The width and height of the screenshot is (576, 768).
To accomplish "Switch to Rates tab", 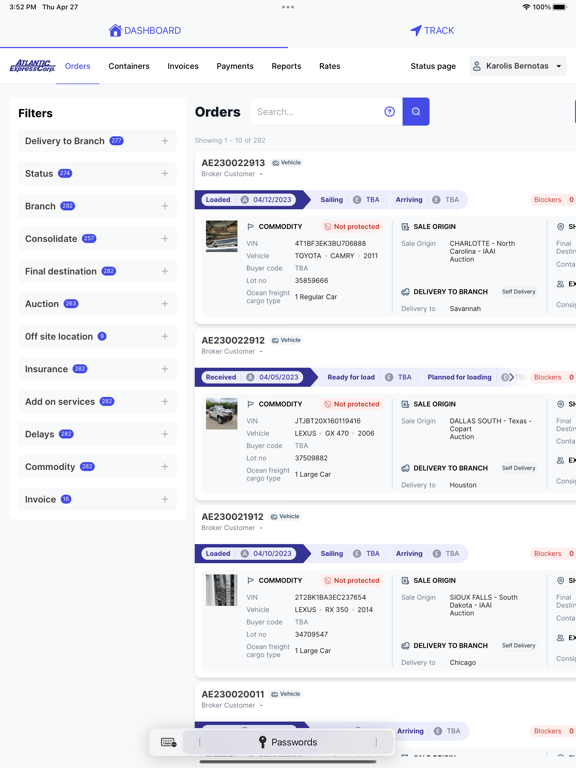I will pos(330,66).
